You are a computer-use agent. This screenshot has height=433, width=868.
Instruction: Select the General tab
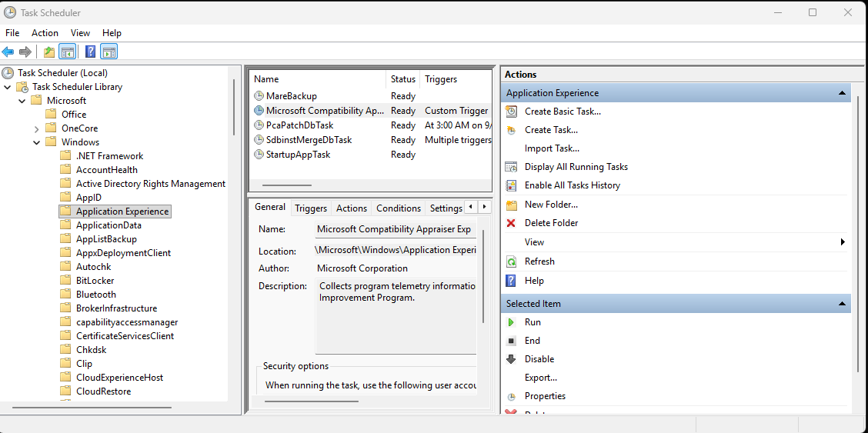coord(269,207)
